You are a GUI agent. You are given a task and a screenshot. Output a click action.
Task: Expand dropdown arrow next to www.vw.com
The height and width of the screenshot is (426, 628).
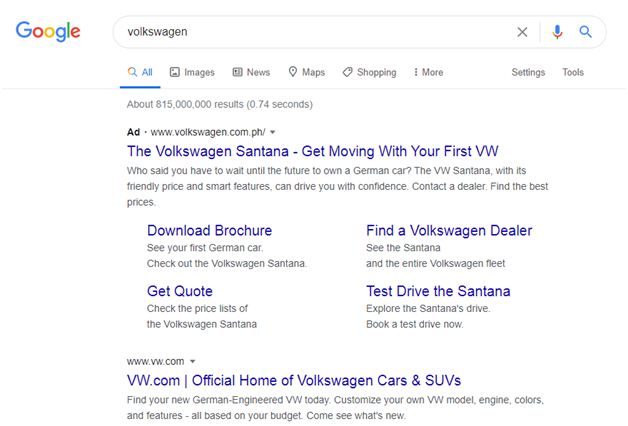click(193, 361)
